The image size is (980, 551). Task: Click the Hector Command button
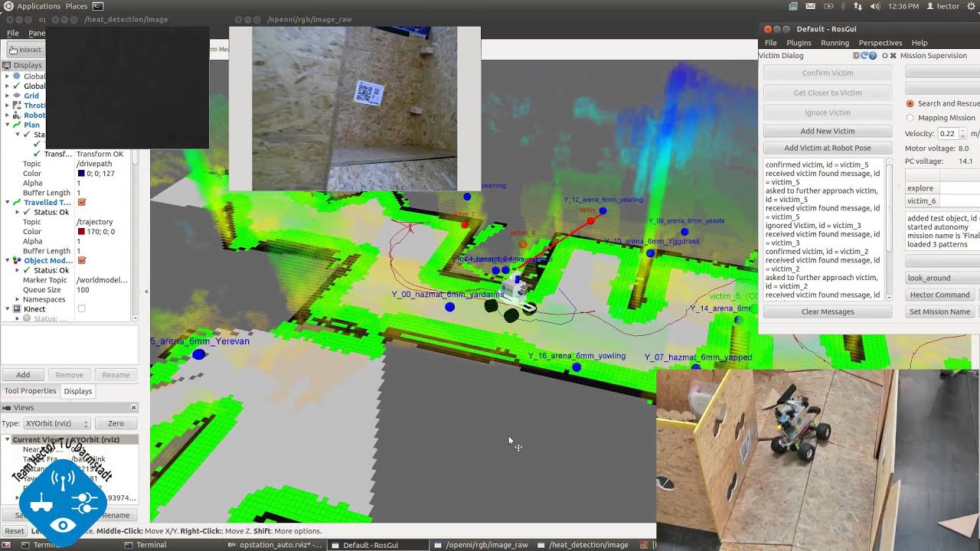(x=939, y=295)
